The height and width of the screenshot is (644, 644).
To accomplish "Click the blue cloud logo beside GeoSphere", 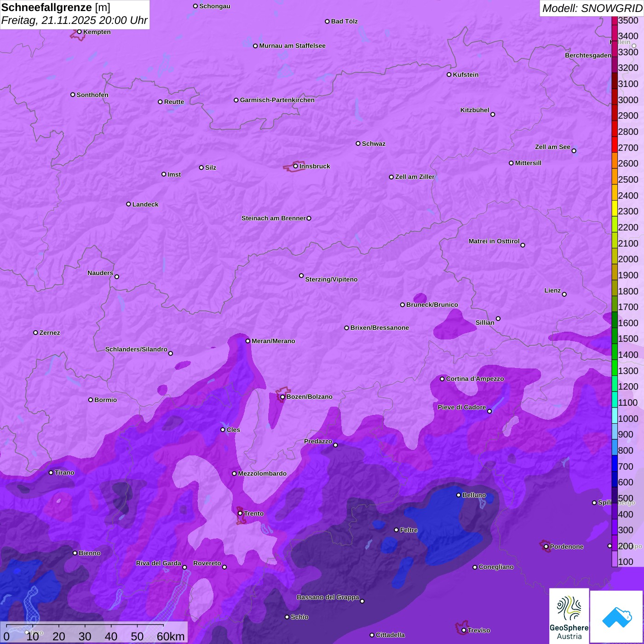I will [x=617, y=617].
